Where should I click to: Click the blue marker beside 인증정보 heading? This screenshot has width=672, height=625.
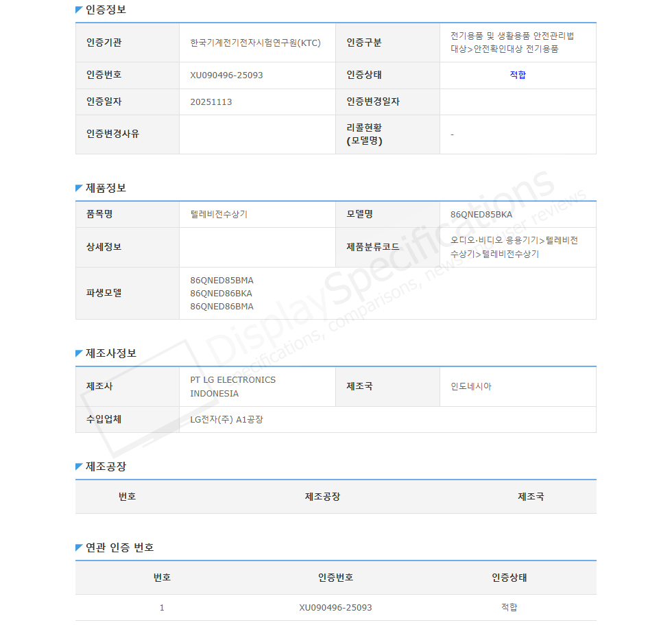pos(79,10)
